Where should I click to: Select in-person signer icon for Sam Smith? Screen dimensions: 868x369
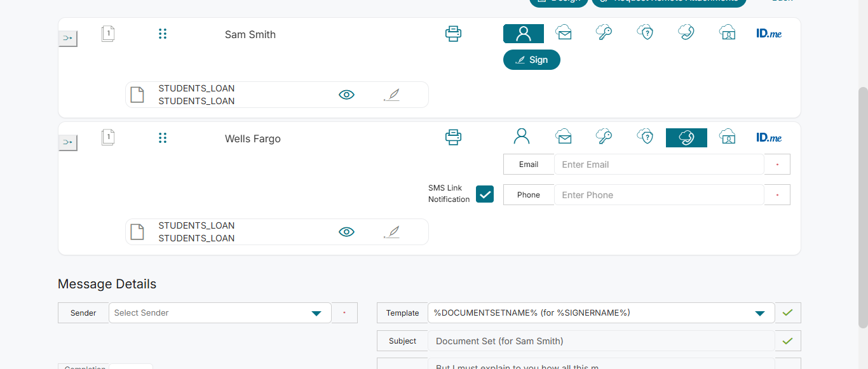(x=524, y=34)
